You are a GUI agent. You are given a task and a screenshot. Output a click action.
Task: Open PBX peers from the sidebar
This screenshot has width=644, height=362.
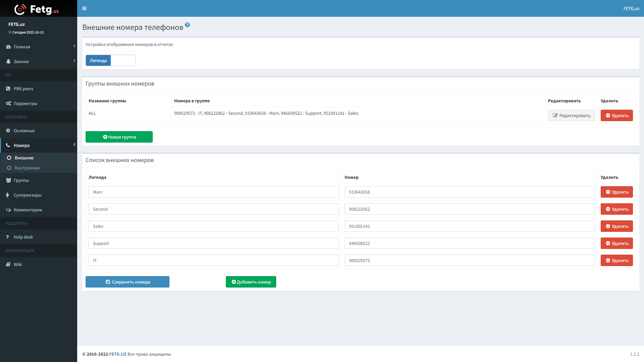coord(23,89)
